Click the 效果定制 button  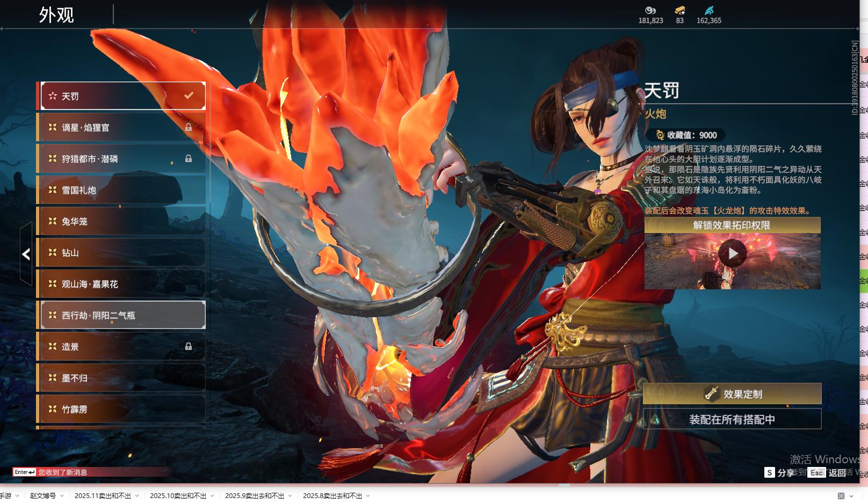tap(732, 394)
